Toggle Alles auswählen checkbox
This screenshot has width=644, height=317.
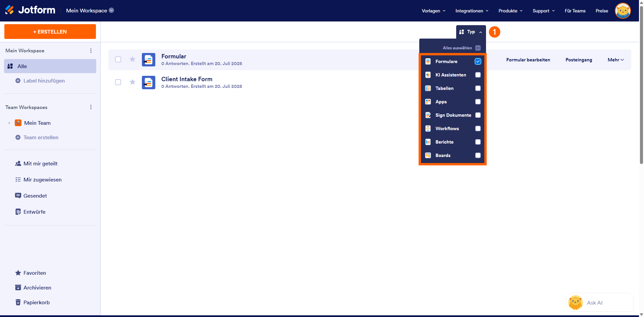pyautogui.click(x=478, y=48)
